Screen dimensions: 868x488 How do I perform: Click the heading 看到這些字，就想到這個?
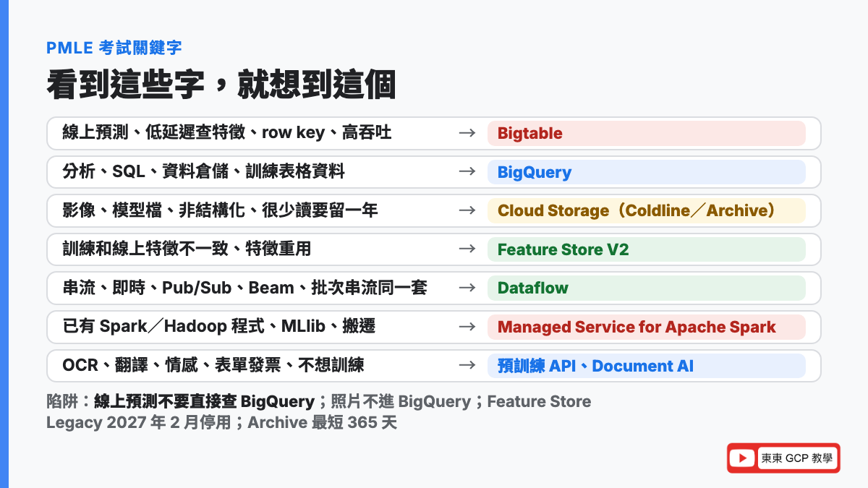[x=221, y=85]
